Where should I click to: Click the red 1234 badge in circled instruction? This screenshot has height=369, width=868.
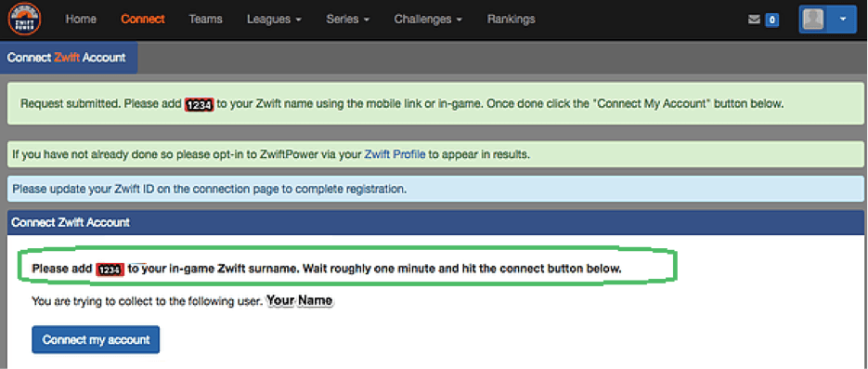pos(110,270)
